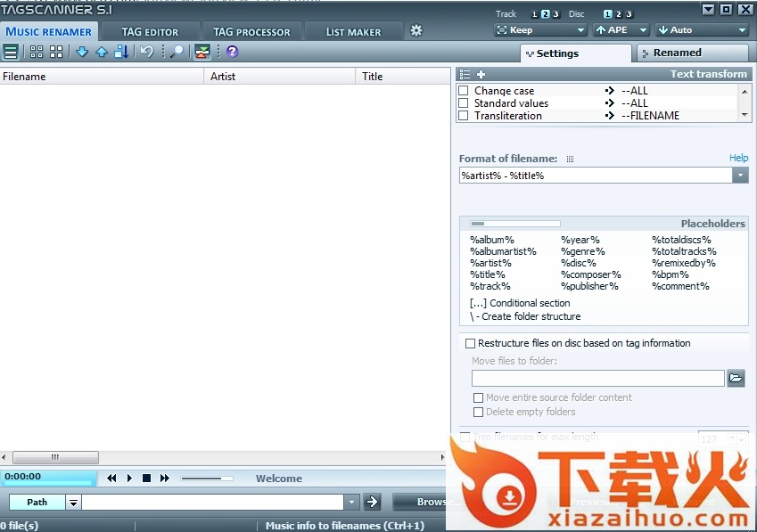Click the Move files to folder field
This screenshot has width=757, height=532.
click(597, 378)
